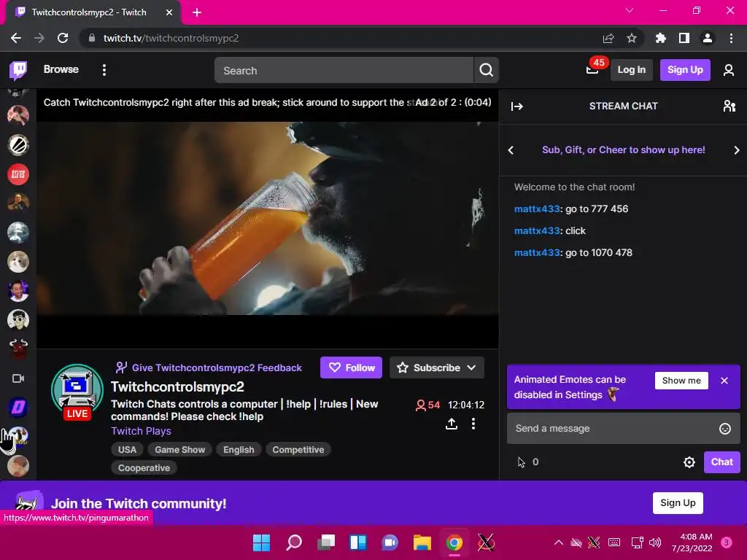Go back in Chrome
Image resolution: width=747 pixels, height=560 pixels.
(x=16, y=38)
